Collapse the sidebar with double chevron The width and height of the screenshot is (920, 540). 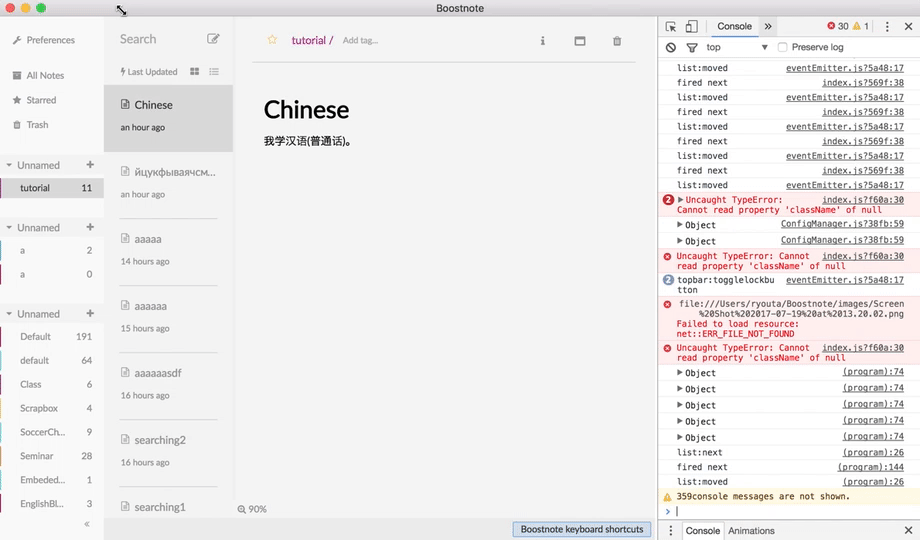point(87,524)
